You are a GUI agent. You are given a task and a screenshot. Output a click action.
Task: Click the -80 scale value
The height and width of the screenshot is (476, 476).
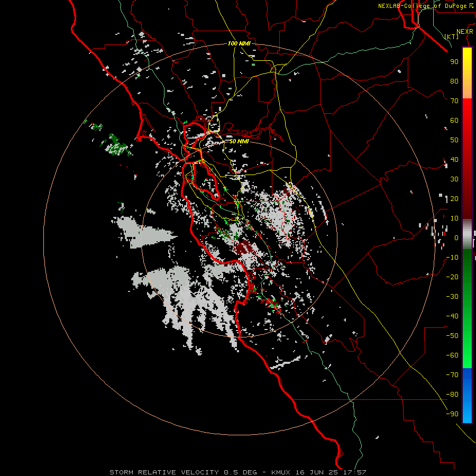point(452,395)
